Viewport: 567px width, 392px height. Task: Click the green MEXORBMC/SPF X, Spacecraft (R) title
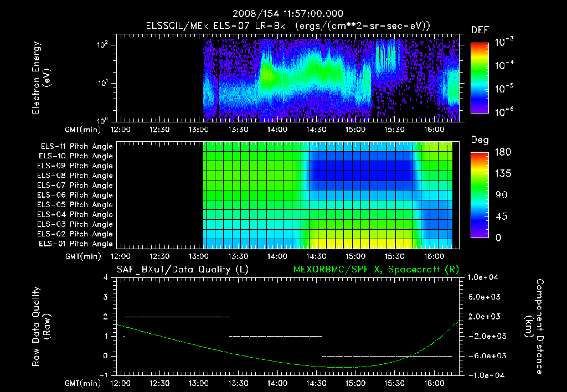377,270
